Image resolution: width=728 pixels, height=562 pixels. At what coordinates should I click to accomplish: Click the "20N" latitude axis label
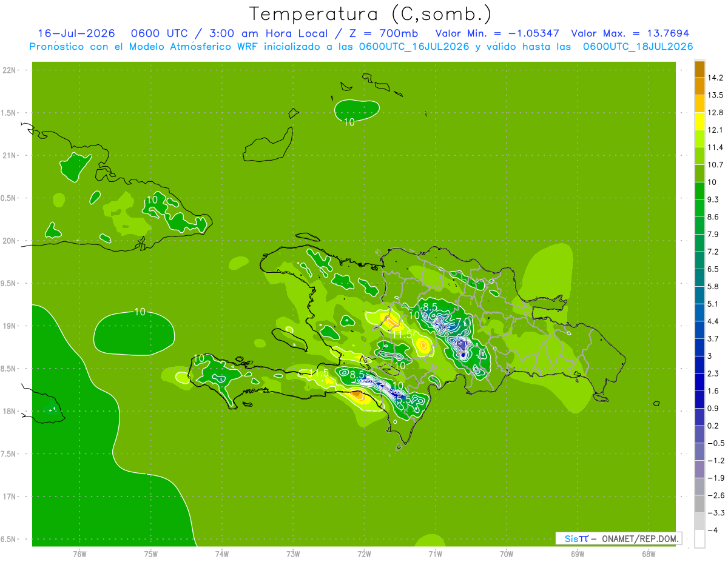[9, 241]
